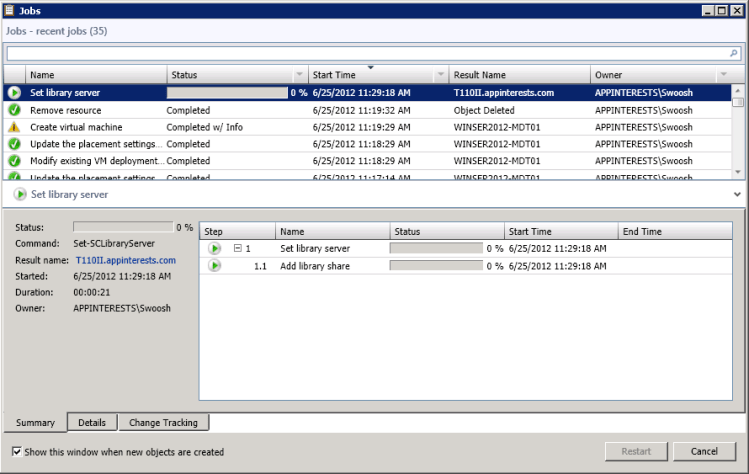The height and width of the screenshot is (474, 749).
Task: Click the running icon for step 1.1
Action: coord(214,265)
